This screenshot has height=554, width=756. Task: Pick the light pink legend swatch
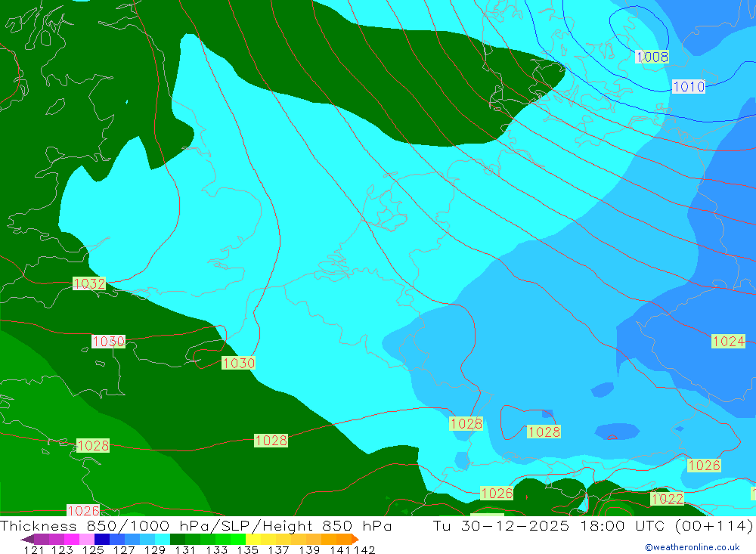[x=87, y=539]
